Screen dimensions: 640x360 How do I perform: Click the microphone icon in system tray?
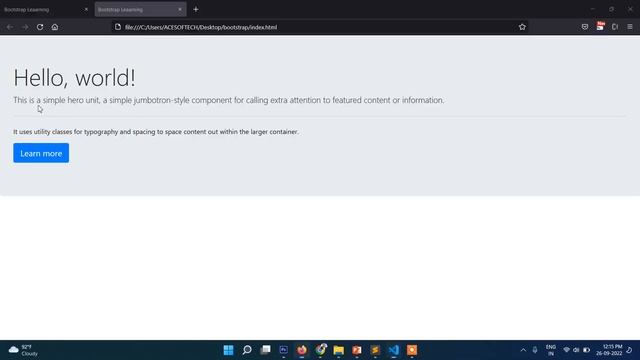535,350
